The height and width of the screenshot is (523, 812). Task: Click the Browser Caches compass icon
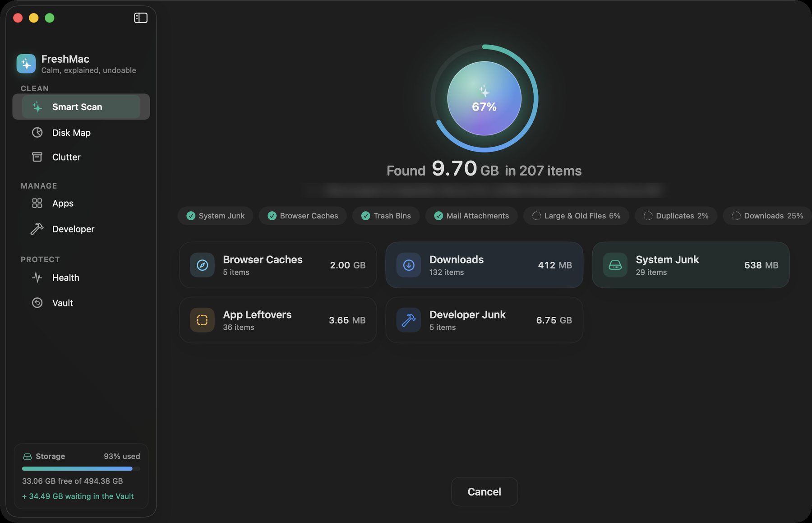(202, 265)
